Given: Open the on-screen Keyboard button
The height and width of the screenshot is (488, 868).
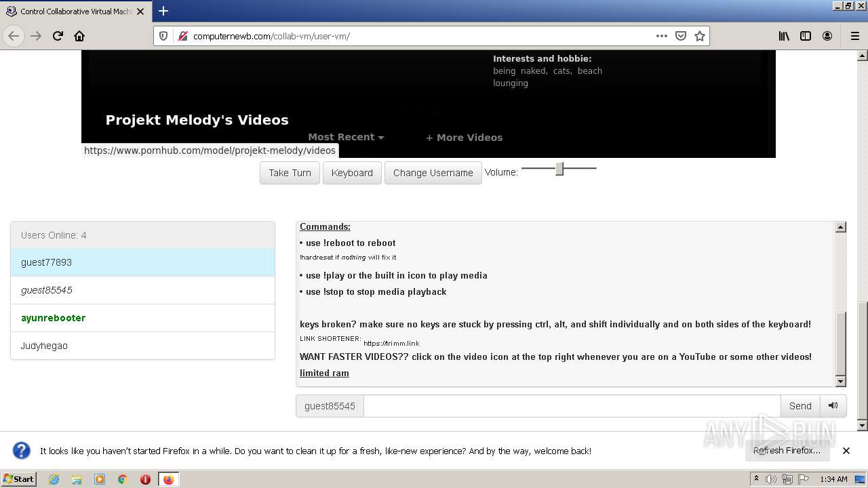Looking at the screenshot, I should click(x=352, y=173).
